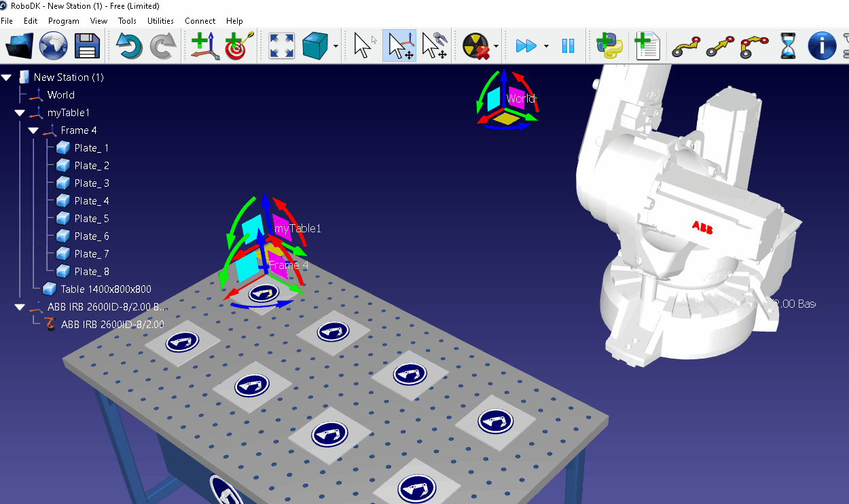Click the World frame label in viewport
849x504 pixels.
[x=521, y=98]
